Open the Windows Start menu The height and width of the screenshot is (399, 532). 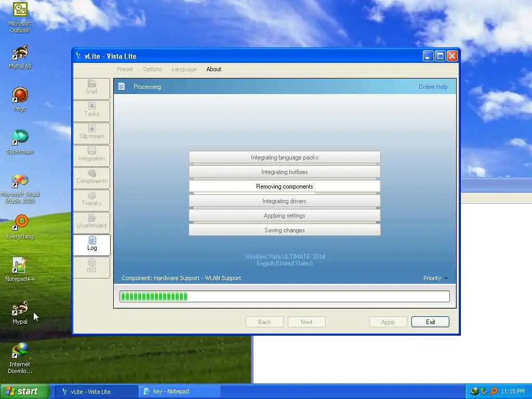coord(25,391)
